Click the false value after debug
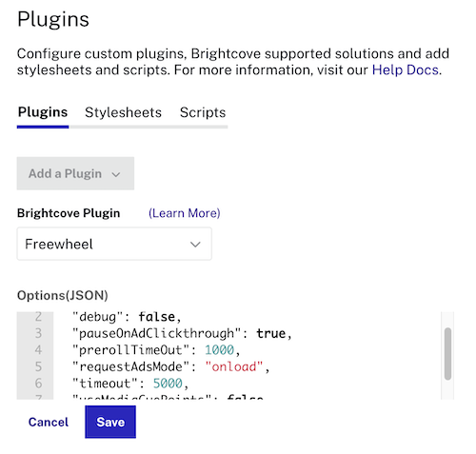 [156, 317]
